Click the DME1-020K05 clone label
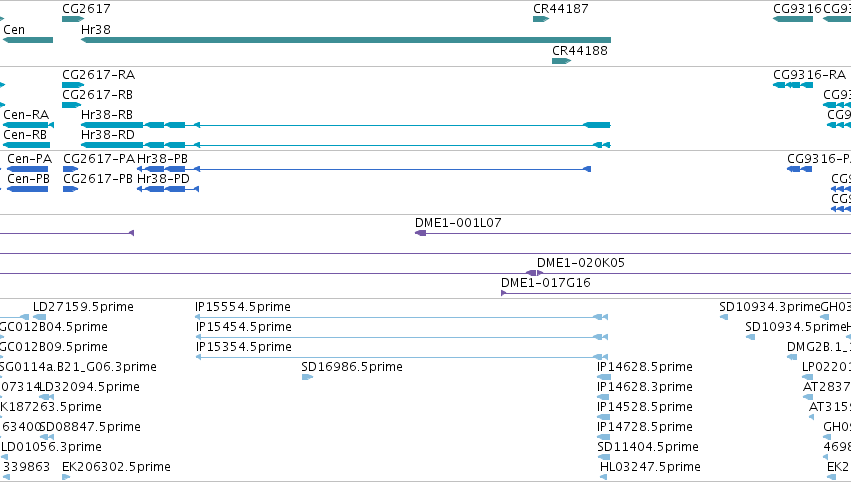 (581, 263)
